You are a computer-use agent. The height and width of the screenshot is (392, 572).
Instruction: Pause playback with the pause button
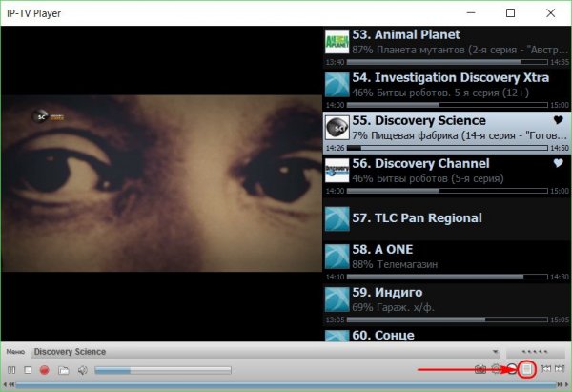tap(11, 370)
